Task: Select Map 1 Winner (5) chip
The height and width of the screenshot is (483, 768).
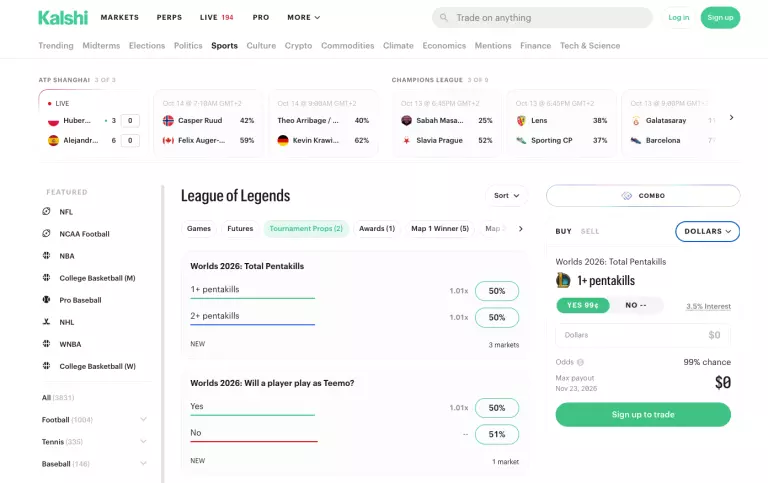Action: coord(440,229)
